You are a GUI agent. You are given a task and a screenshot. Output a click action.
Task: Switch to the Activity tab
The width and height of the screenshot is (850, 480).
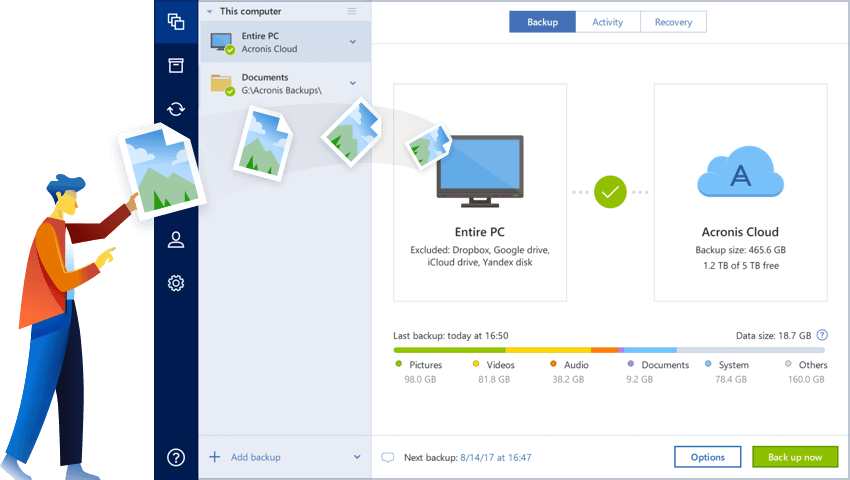(607, 22)
